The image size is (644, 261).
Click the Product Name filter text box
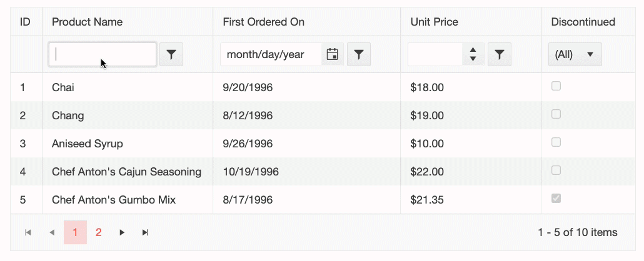coord(103,55)
